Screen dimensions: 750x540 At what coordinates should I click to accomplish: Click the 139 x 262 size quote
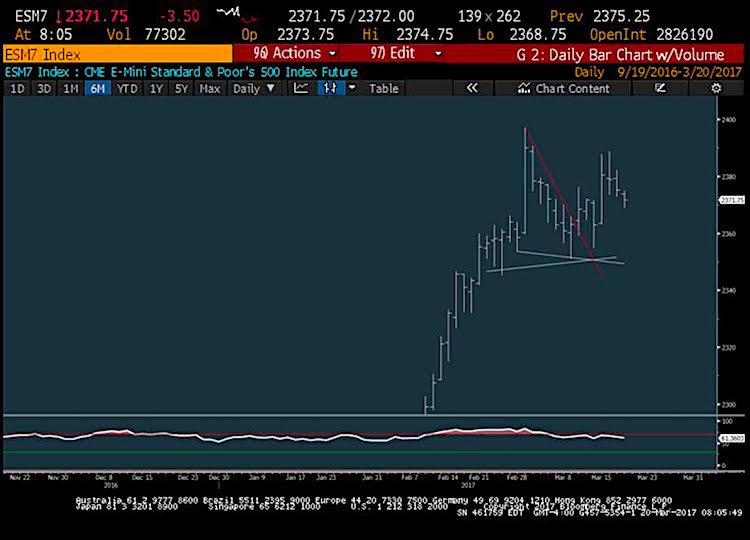click(x=489, y=16)
